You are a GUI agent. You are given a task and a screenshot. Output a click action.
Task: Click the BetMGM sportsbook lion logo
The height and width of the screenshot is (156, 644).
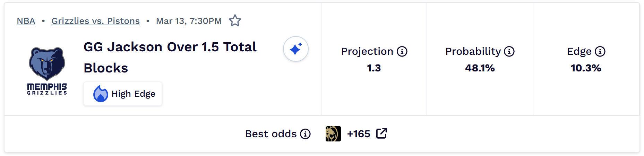333,134
